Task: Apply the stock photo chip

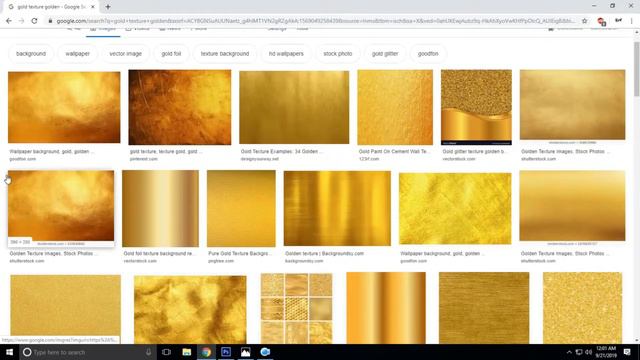Action: tap(338, 53)
